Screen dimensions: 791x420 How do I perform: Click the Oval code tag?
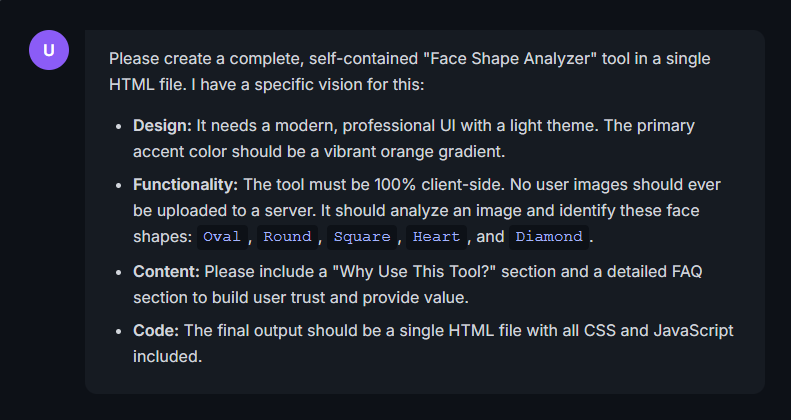pyautogui.click(x=221, y=237)
